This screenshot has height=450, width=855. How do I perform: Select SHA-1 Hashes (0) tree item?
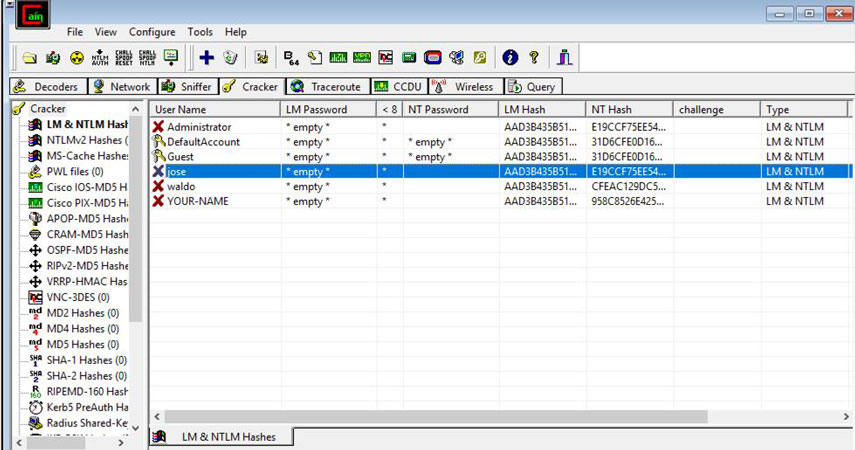(x=87, y=360)
